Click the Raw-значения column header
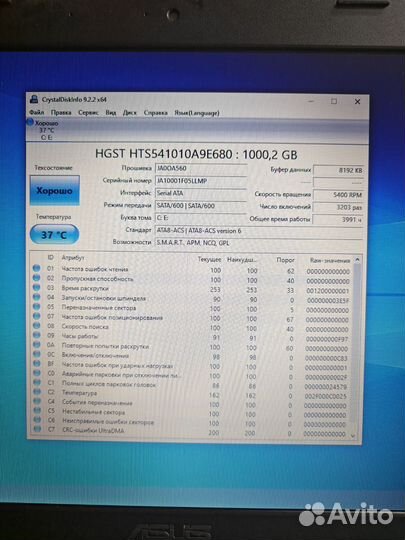Viewport: 405px width, 540px height. [330, 261]
